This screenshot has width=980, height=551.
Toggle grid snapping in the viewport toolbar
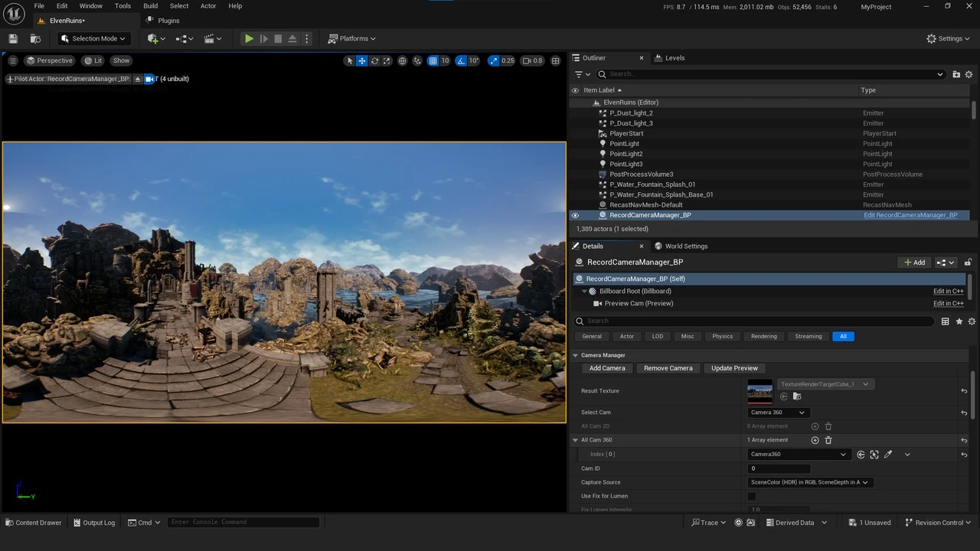(x=433, y=61)
